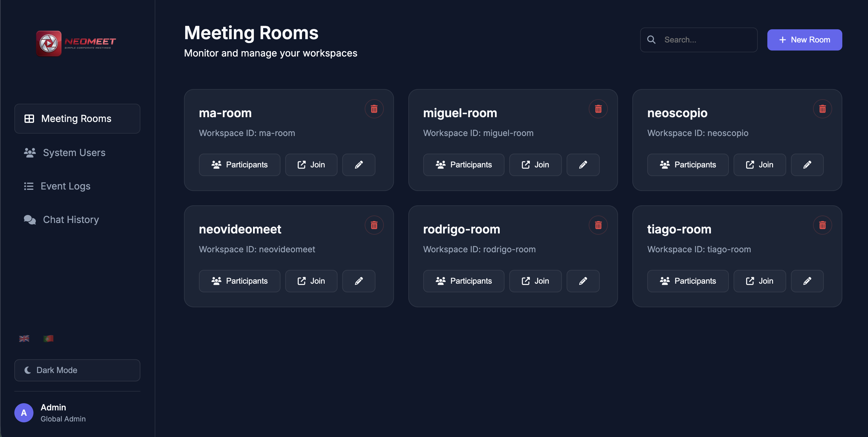Delete tiago-room using the trash icon
Viewport: 868px width, 437px height.
(x=823, y=225)
